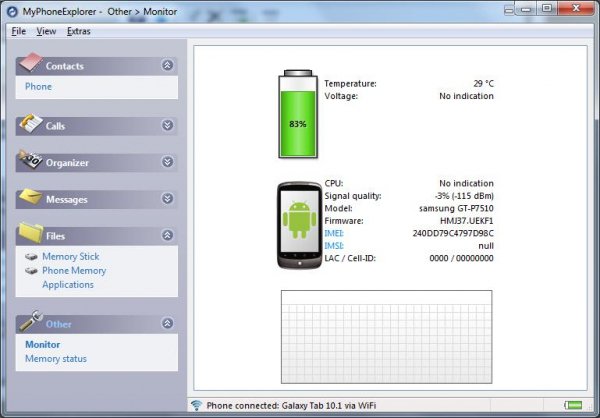The width and height of the screenshot is (600, 418).
Task: Click the WiFi status bar icon
Action: click(197, 405)
